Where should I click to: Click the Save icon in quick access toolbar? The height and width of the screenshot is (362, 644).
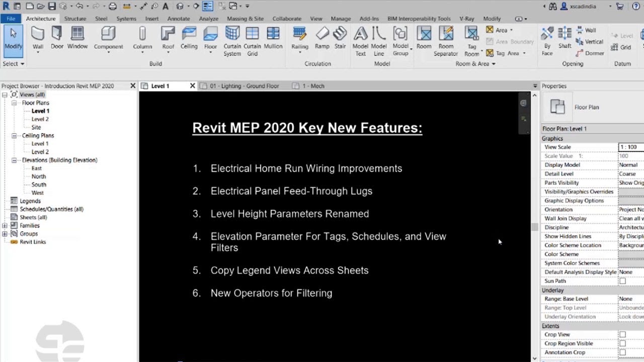(x=52, y=6)
